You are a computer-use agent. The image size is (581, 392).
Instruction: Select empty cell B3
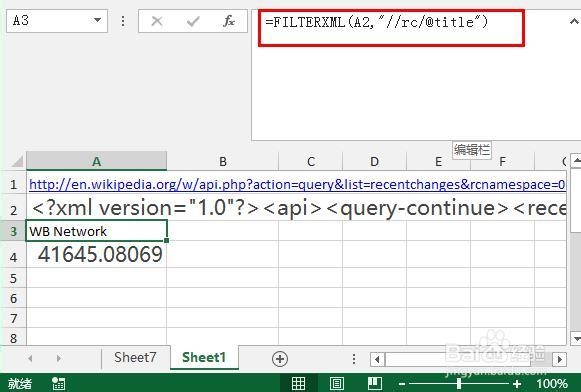click(223, 231)
